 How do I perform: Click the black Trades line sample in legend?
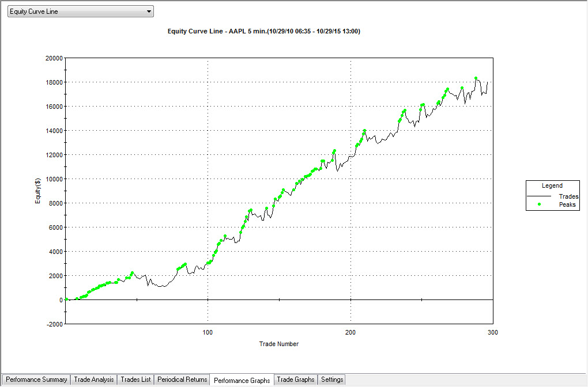[x=539, y=196]
